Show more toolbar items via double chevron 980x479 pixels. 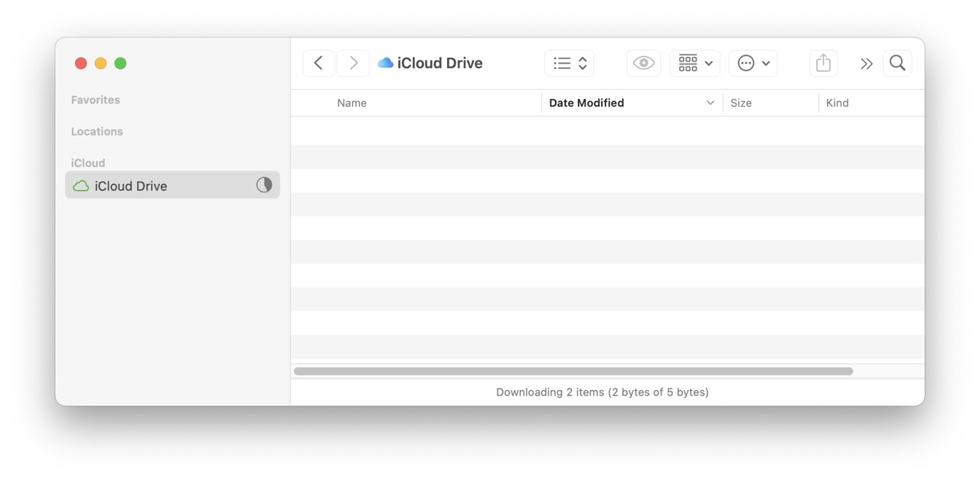pyautogui.click(x=866, y=64)
